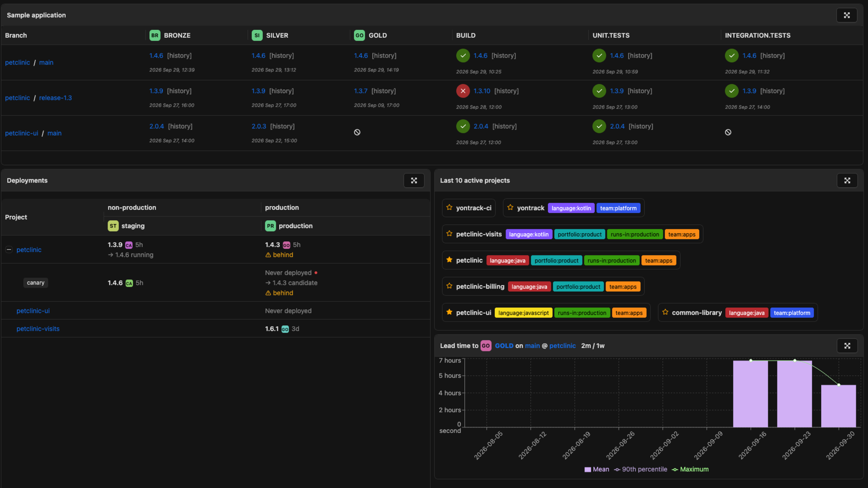This screenshot has width=868, height=488.
Task: Click the language:javascript tag on petclinic-ui
Action: tap(523, 313)
